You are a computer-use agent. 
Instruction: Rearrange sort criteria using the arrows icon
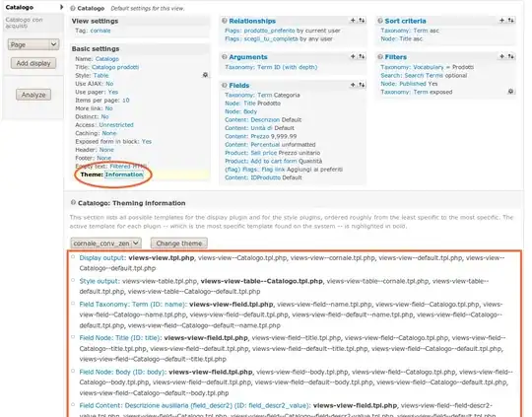point(510,21)
